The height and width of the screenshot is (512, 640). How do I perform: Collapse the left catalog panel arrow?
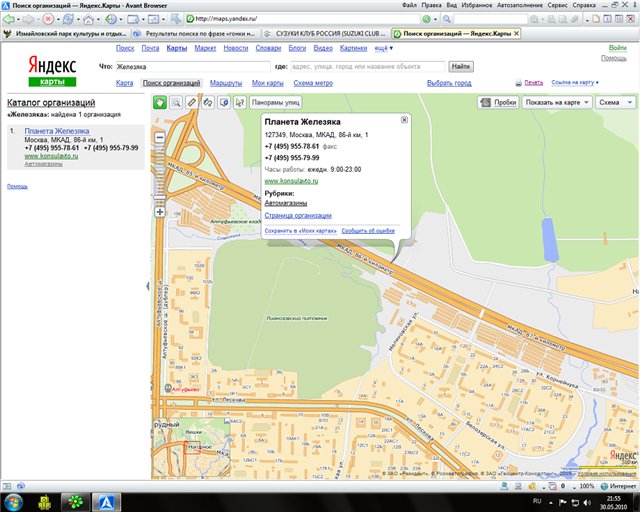[148, 286]
